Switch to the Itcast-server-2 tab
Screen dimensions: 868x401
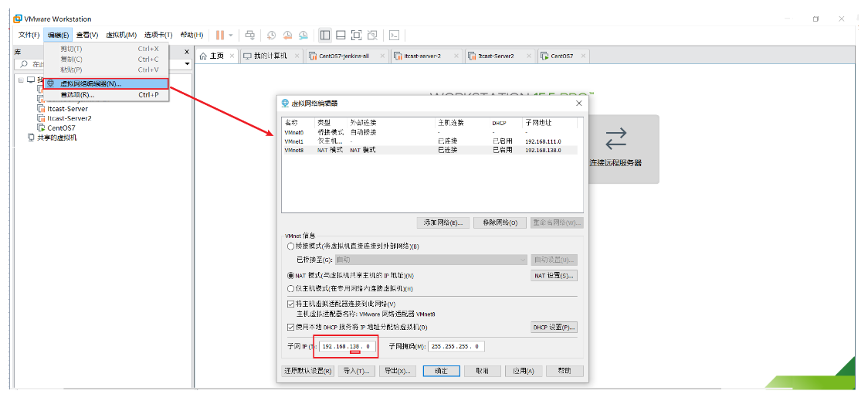point(422,56)
